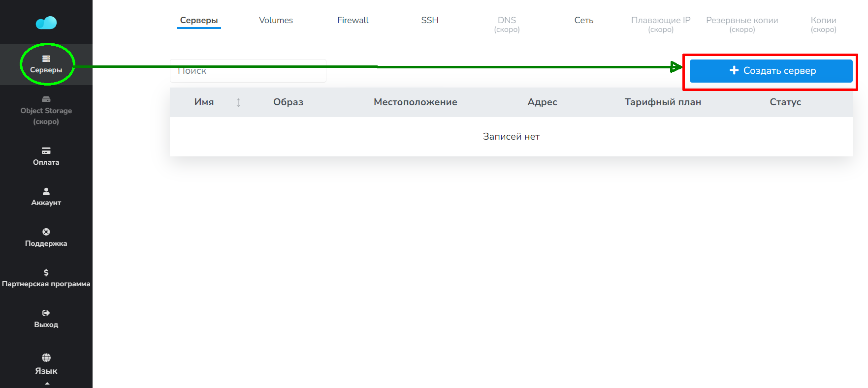
Task: Select the Плавающие IP tab
Action: coord(661,24)
